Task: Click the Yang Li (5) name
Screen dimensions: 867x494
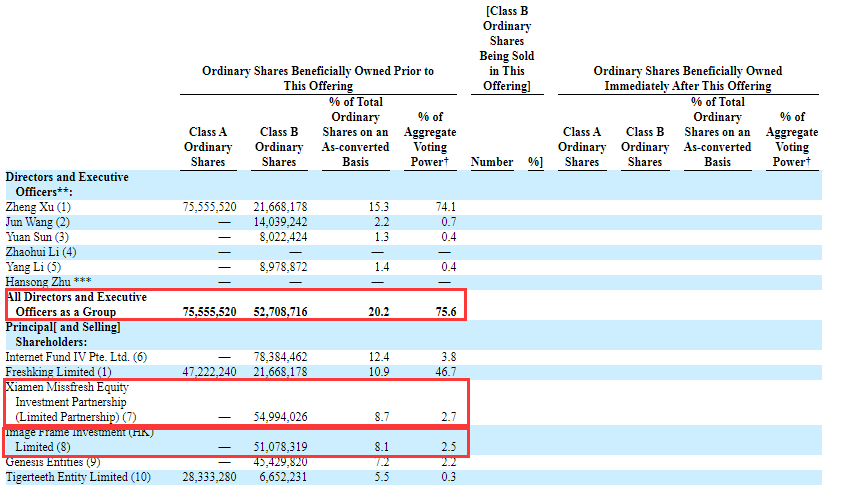Action: pos(34,267)
